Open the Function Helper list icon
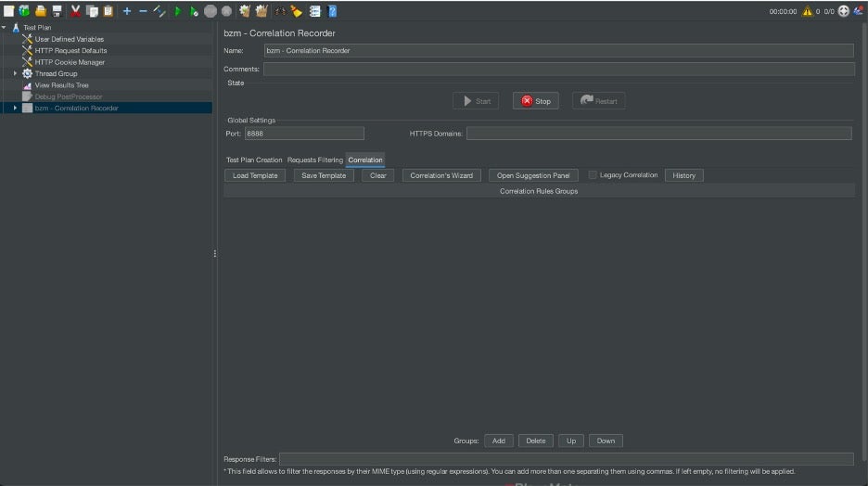Viewport: 868px width, 486px height. point(315,11)
